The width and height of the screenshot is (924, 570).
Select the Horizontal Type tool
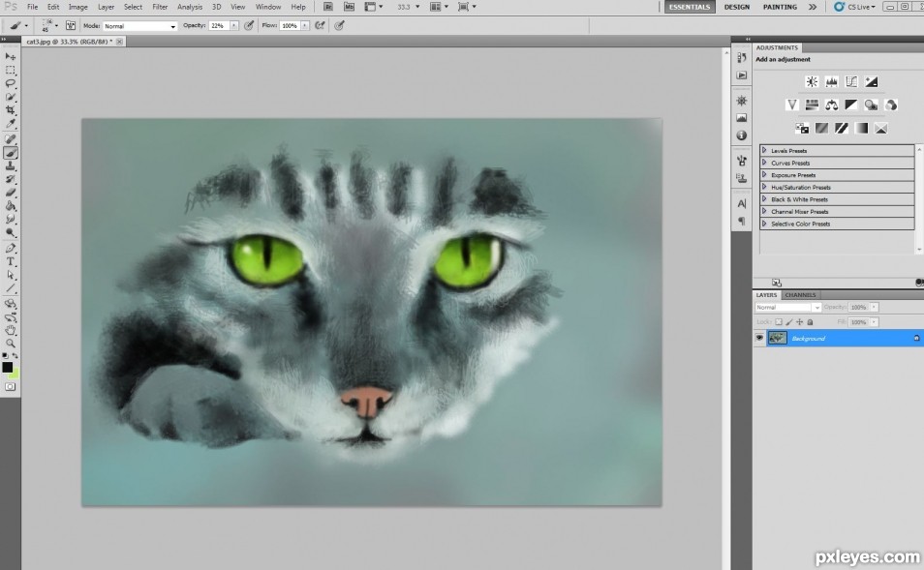pyautogui.click(x=11, y=261)
